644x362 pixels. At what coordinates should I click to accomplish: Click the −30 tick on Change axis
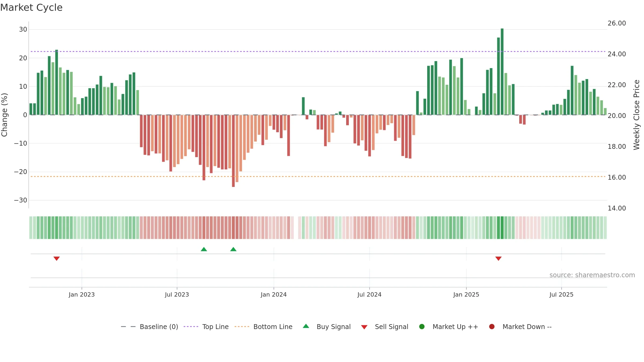[21, 200]
